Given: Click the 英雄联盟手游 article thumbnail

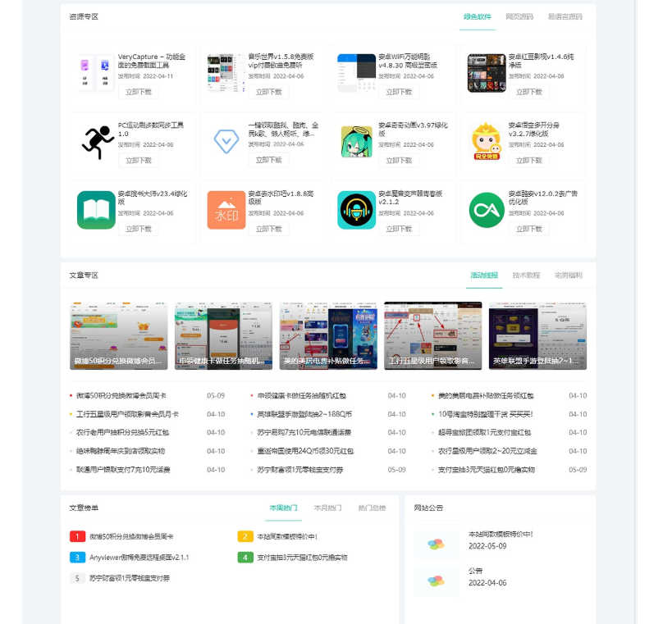Looking at the screenshot, I should click(x=537, y=335).
